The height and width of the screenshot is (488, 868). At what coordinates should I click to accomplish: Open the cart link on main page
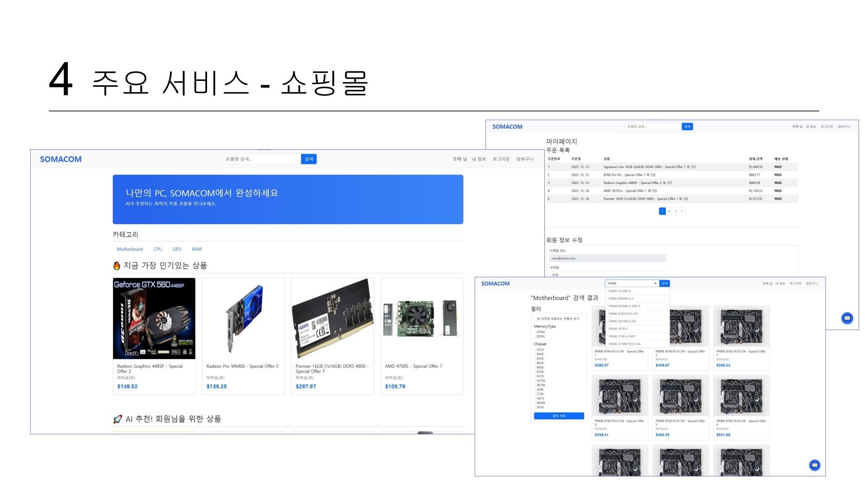[524, 159]
